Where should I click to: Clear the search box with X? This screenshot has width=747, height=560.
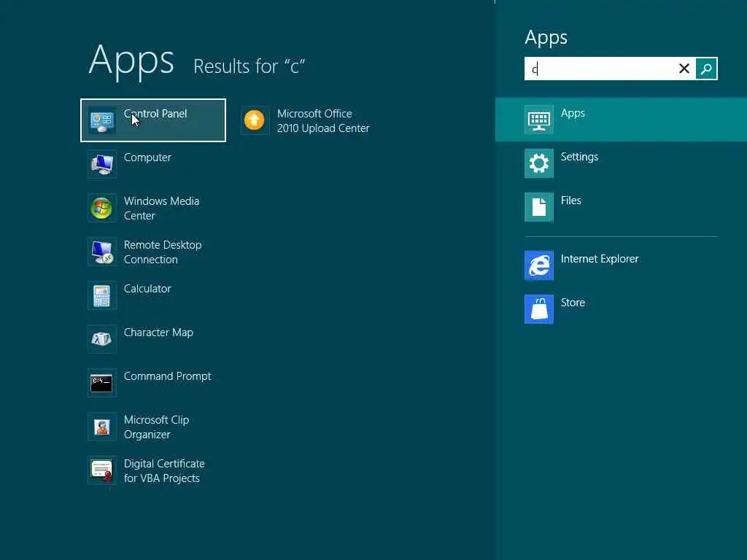click(x=684, y=69)
